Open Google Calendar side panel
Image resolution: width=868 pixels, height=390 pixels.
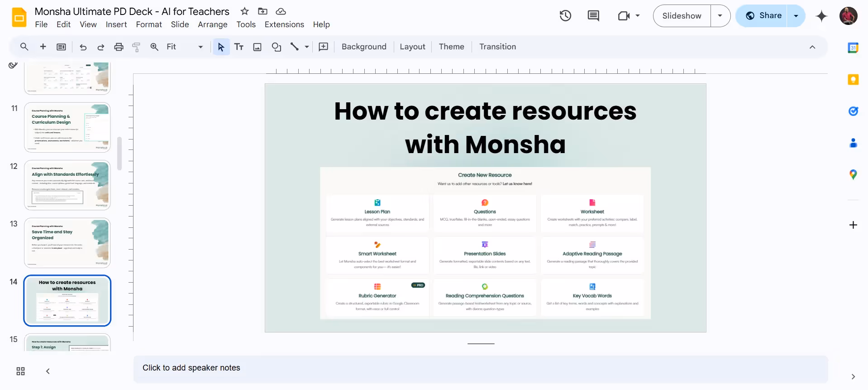pos(853,48)
